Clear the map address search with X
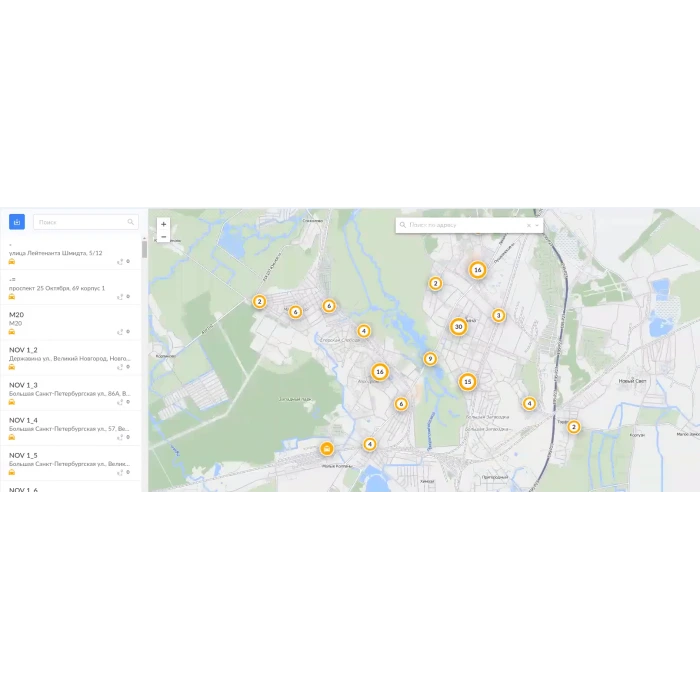 tap(529, 226)
